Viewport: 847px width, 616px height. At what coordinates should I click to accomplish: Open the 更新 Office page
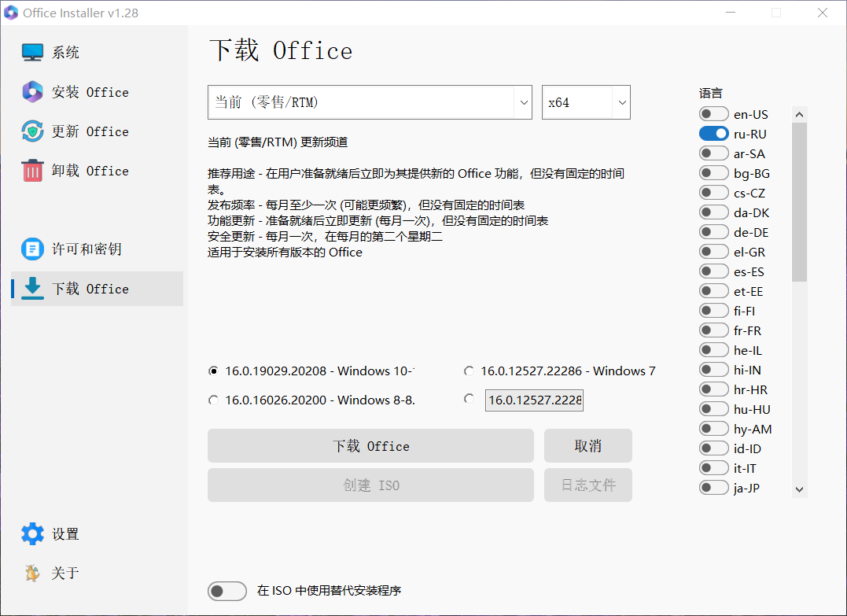tap(90, 132)
